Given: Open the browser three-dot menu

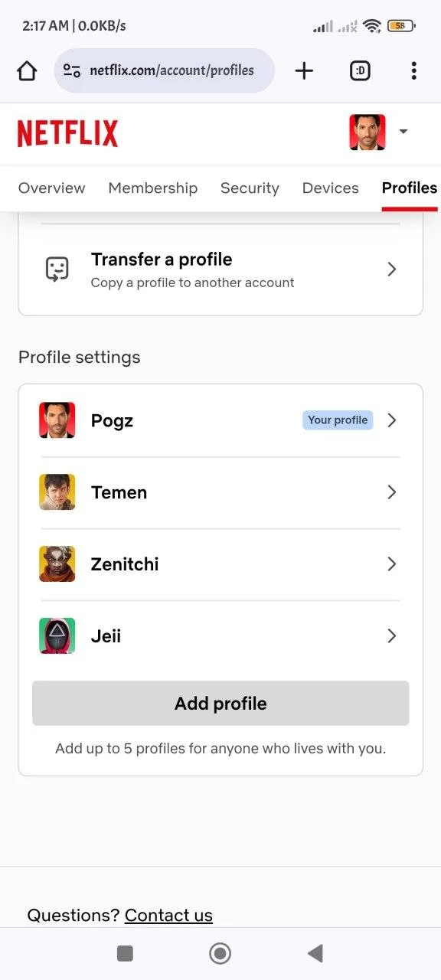Looking at the screenshot, I should (413, 71).
